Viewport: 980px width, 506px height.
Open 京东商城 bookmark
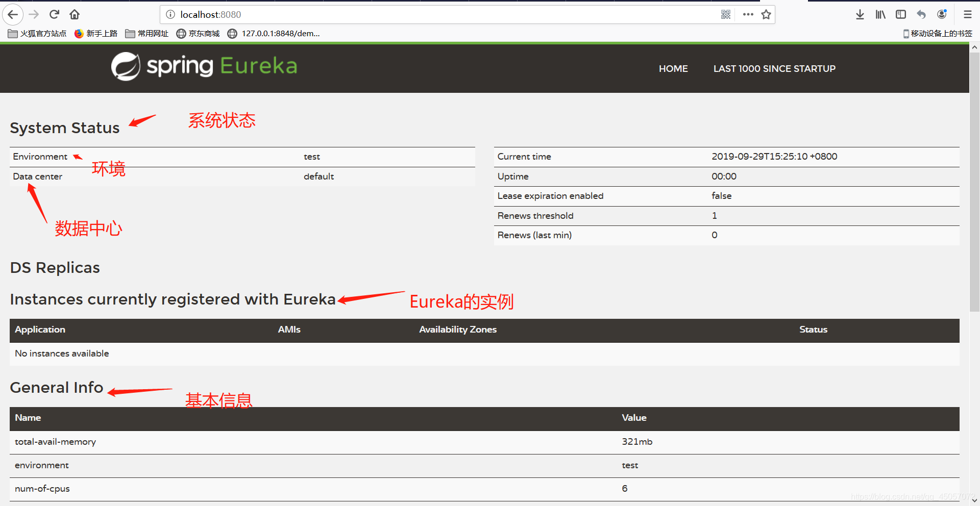click(198, 34)
